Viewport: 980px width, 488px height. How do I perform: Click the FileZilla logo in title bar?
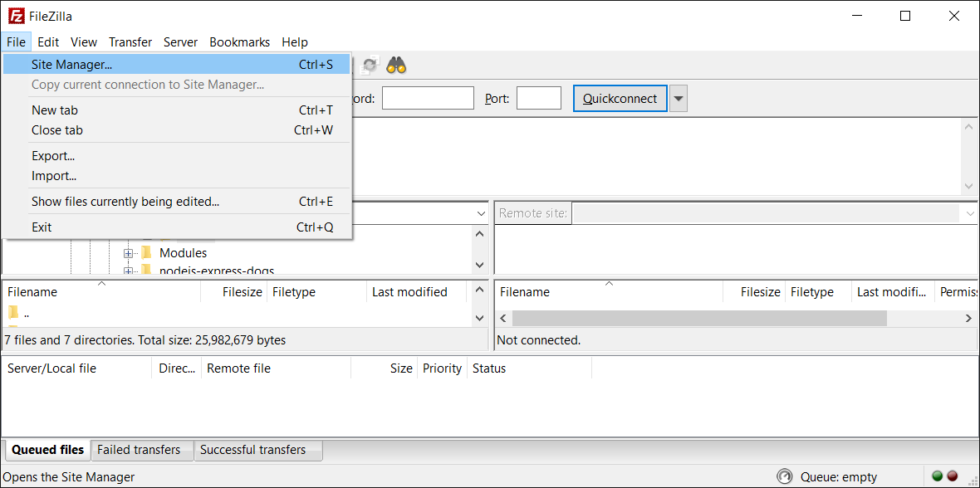[16, 16]
